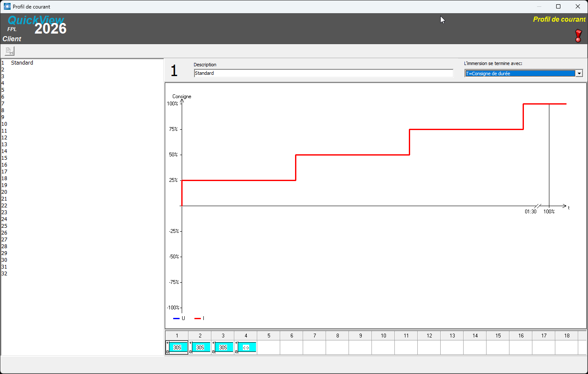This screenshot has height=374, width=588.
Task: Select step 4 cyan <-> segment block
Action: 246,347
